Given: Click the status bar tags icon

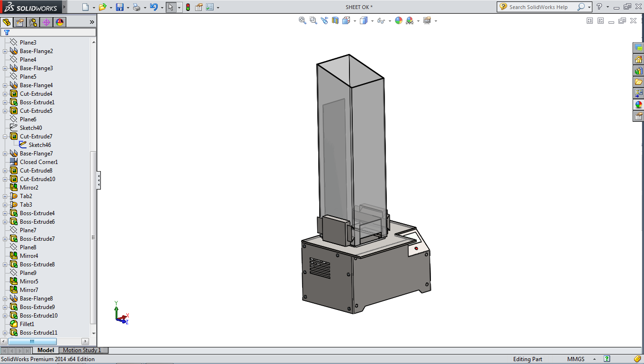Looking at the screenshot, I should click(x=637, y=359).
